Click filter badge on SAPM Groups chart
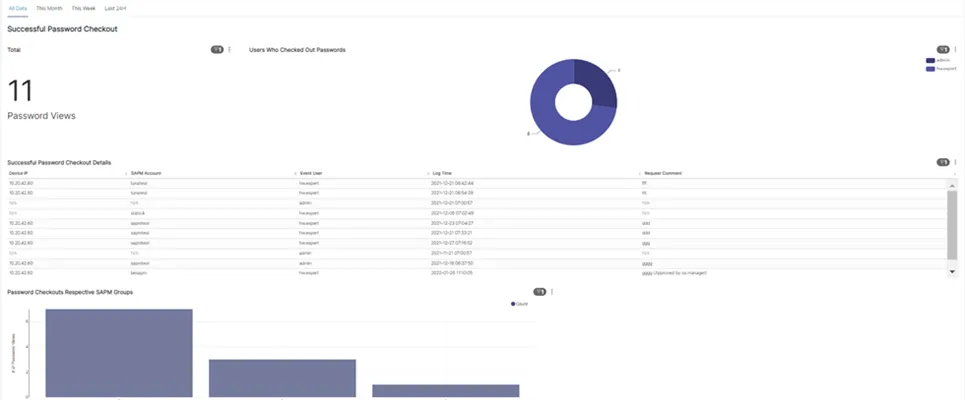This screenshot has height=400, width=965. [540, 292]
